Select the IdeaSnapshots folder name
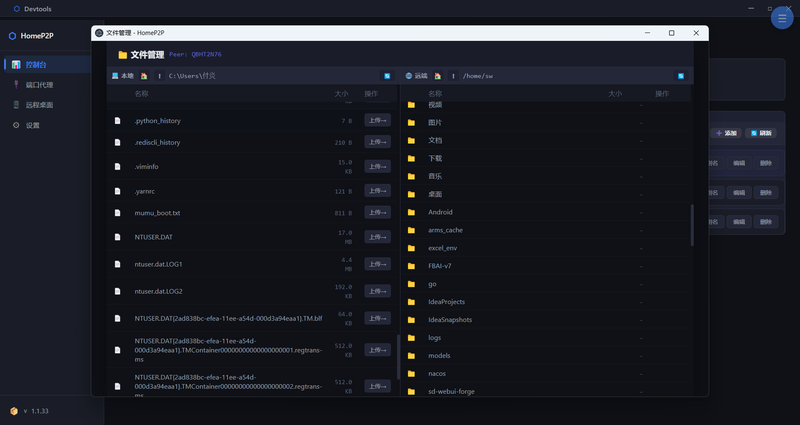800x425 pixels. pos(450,320)
